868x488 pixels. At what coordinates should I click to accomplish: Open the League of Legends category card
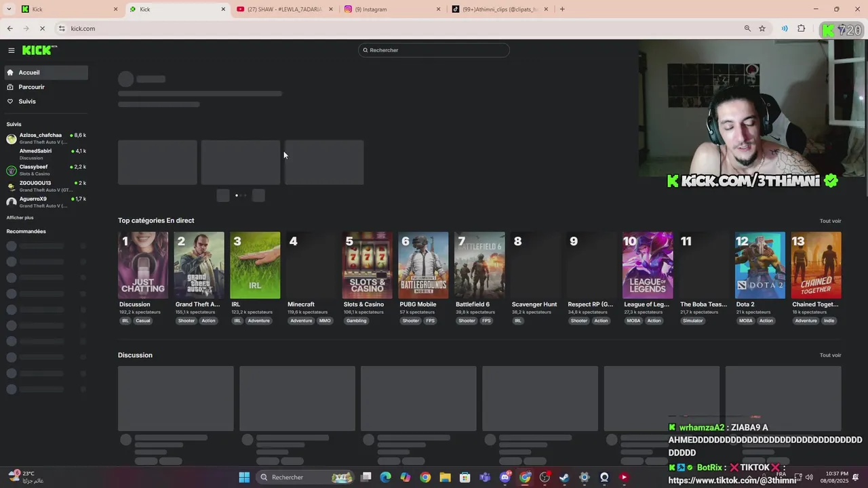point(648,265)
